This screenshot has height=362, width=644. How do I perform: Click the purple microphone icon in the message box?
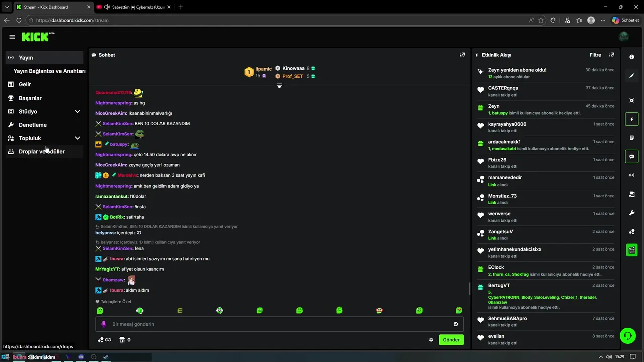104,324
